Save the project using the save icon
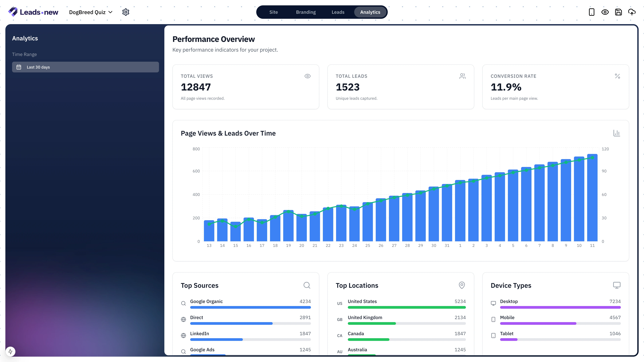This screenshot has width=644, height=362. (619, 12)
